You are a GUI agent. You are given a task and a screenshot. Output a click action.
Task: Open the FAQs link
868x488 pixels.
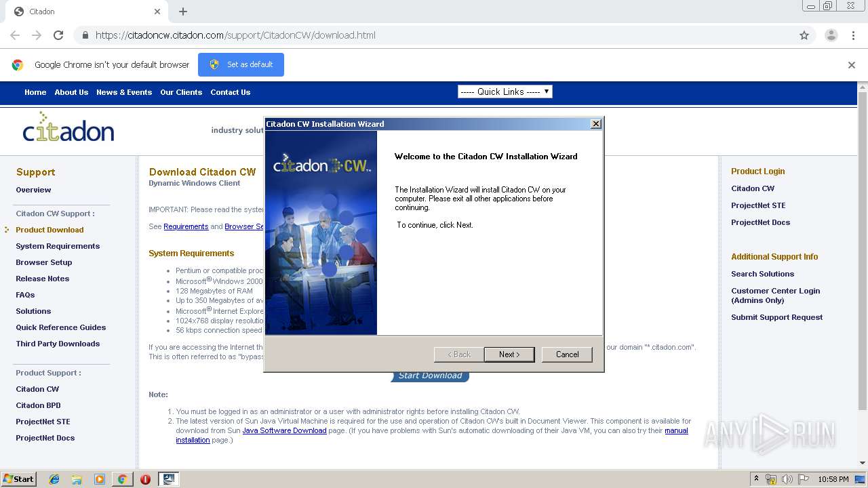[25, 295]
